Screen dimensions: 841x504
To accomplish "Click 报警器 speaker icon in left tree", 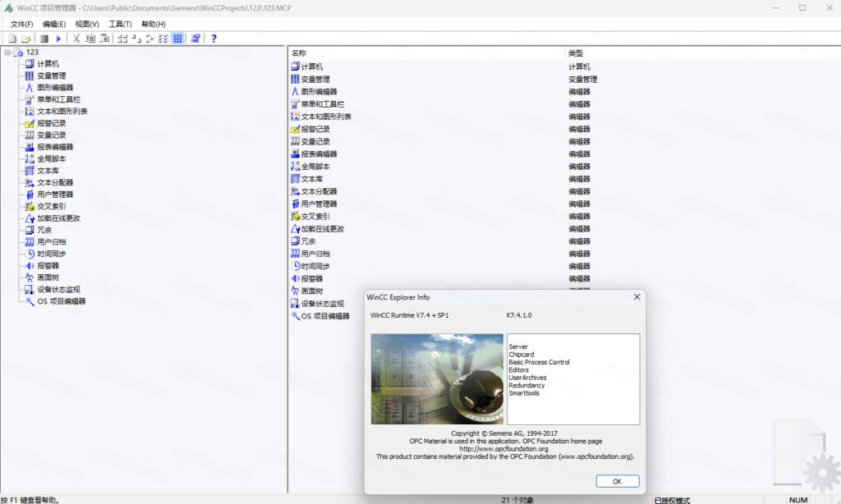I will point(30,265).
